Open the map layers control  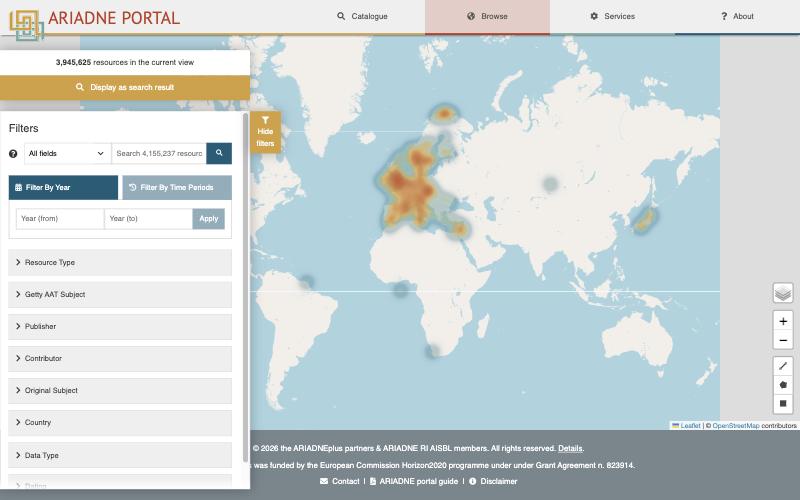coord(783,293)
